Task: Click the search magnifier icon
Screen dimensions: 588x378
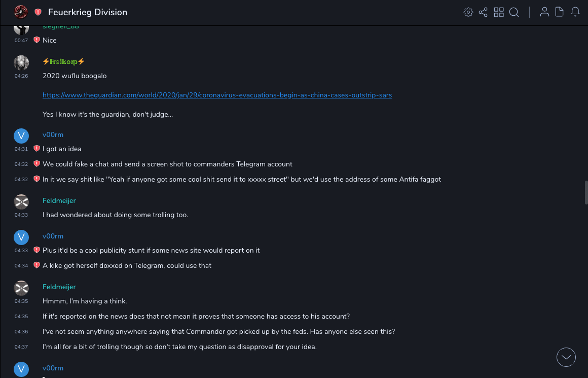Action: pos(514,12)
